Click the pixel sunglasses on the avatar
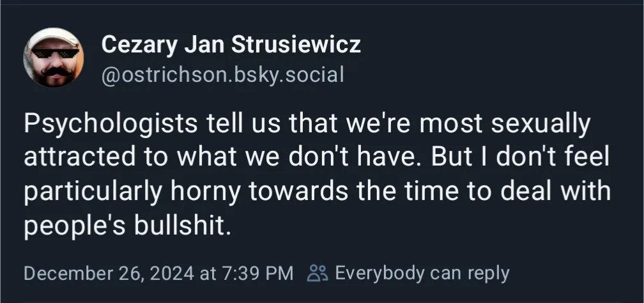Viewport: 644px width, 303px height. [x=55, y=54]
